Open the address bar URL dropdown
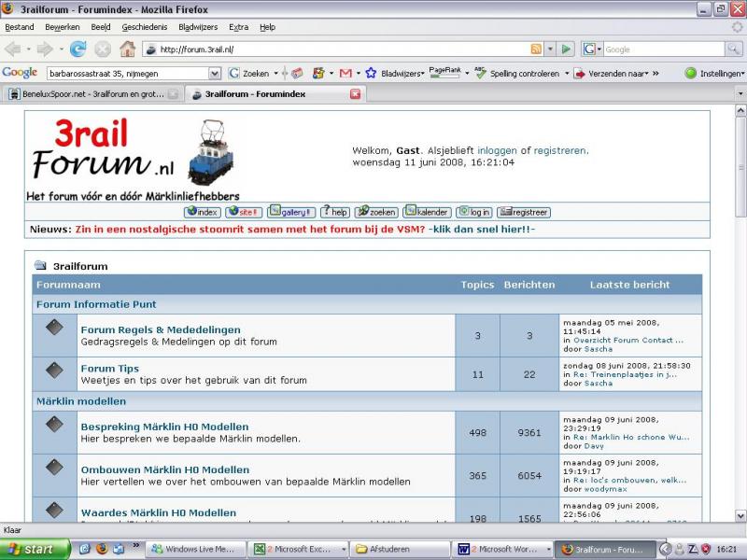 tap(550, 49)
